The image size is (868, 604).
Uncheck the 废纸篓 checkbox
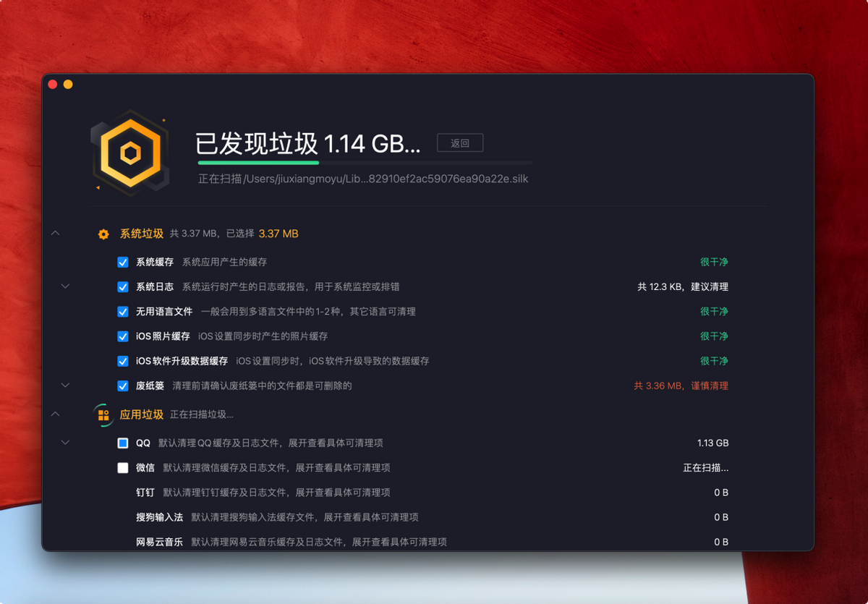[123, 386]
